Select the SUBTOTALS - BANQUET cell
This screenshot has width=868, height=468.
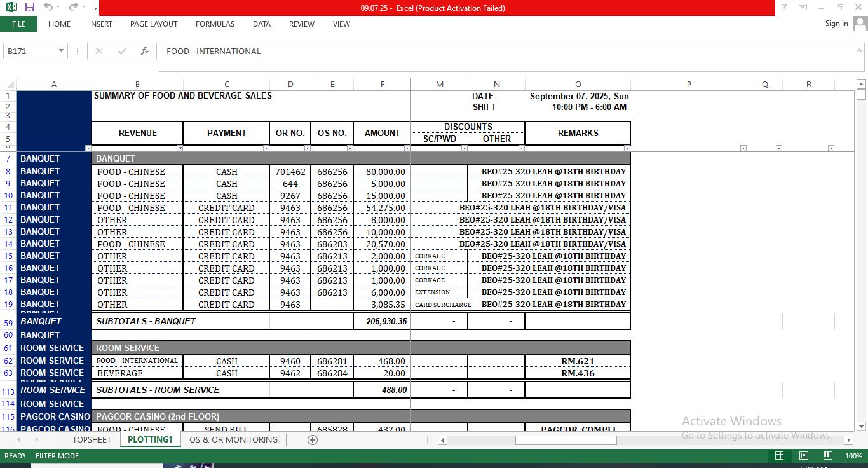tap(180, 321)
